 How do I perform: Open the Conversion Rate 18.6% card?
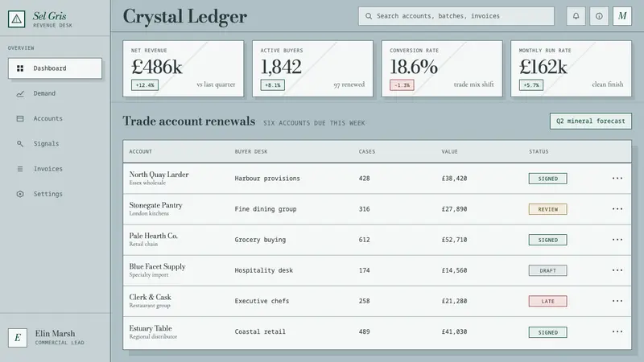coord(442,68)
